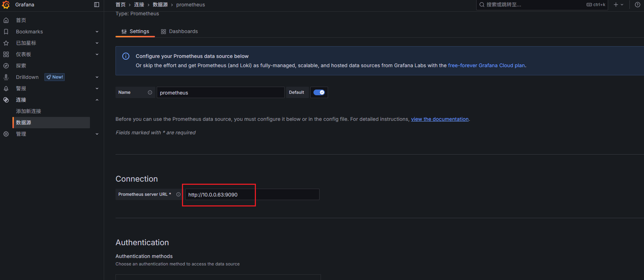Image resolution: width=644 pixels, height=280 pixels.
Task: Open the 添加新连接 menu item
Action: [28, 111]
